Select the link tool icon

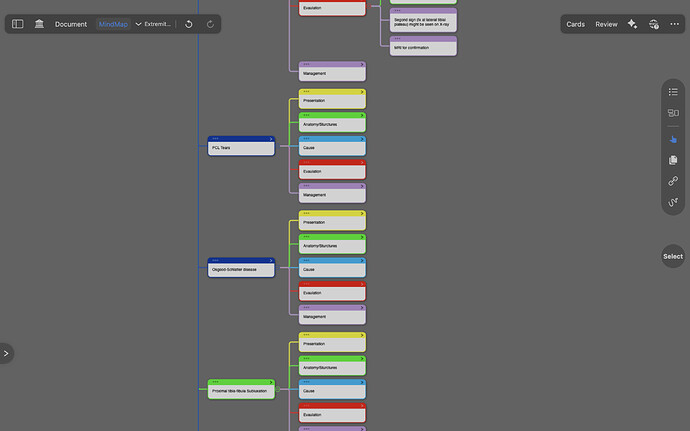pyautogui.click(x=673, y=181)
